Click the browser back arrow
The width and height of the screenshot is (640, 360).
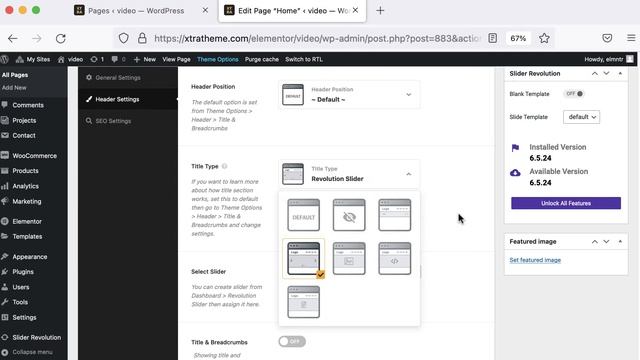(x=13, y=38)
